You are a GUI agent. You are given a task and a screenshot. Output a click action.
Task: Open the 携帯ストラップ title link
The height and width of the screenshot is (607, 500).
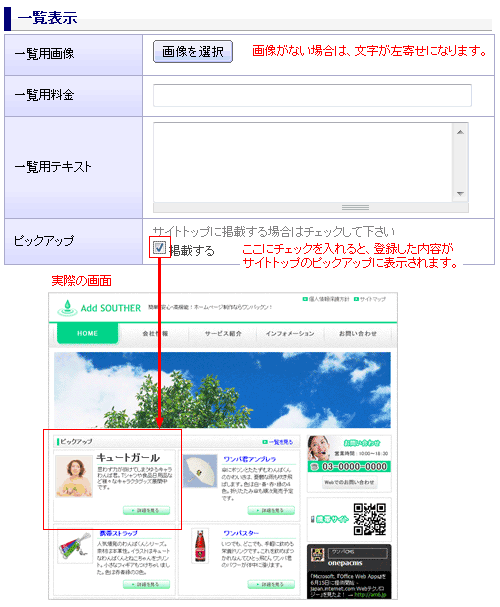coord(118,533)
